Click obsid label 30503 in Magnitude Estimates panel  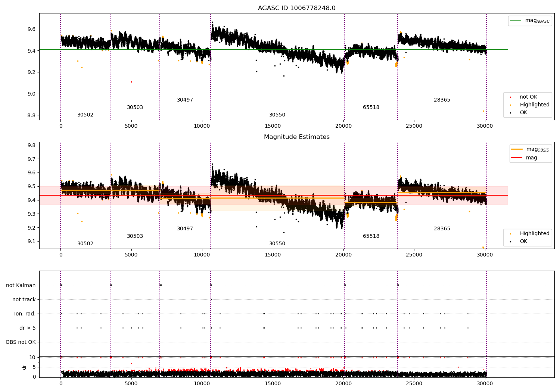coord(135,236)
